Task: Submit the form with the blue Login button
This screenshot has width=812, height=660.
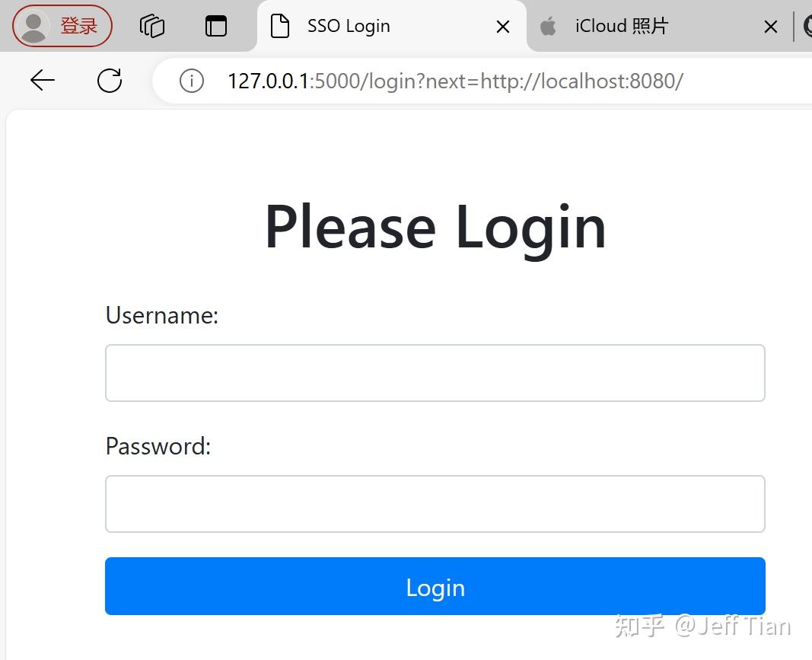Action: pos(435,586)
